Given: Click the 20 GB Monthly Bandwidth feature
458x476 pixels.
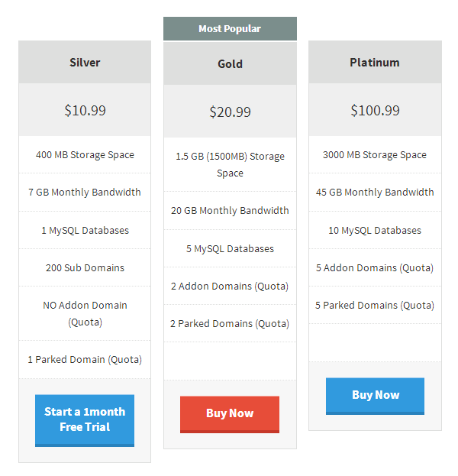Looking at the screenshot, I should pyautogui.click(x=230, y=210).
